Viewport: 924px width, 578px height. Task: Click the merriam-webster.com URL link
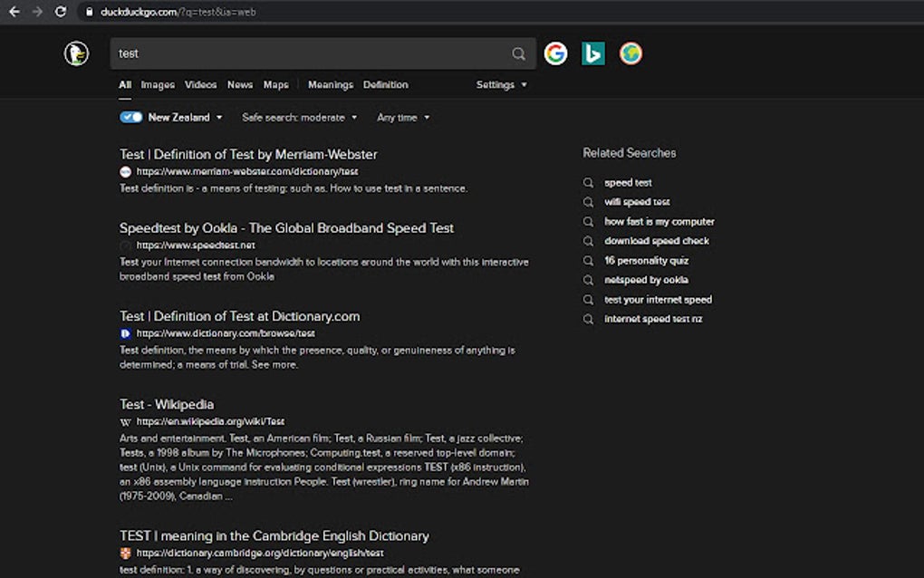click(247, 172)
